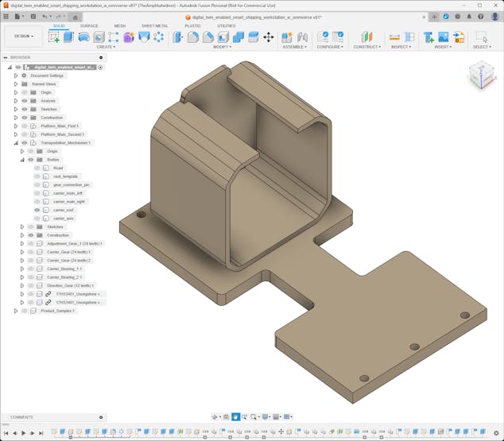Show or hide the Sketches folder at top level
Screen dimensions: 504x441
click(x=25, y=110)
